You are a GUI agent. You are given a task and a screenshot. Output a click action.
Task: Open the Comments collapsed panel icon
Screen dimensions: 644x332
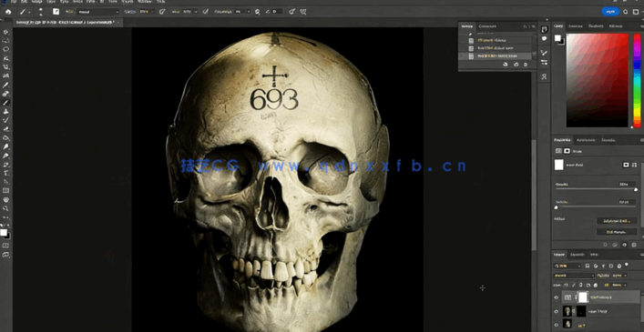point(544,39)
